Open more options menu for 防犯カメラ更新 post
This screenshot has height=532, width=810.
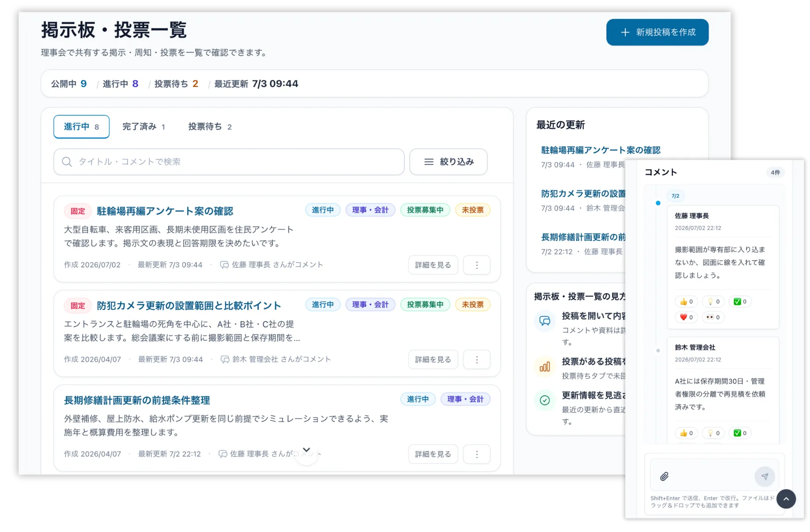click(477, 360)
